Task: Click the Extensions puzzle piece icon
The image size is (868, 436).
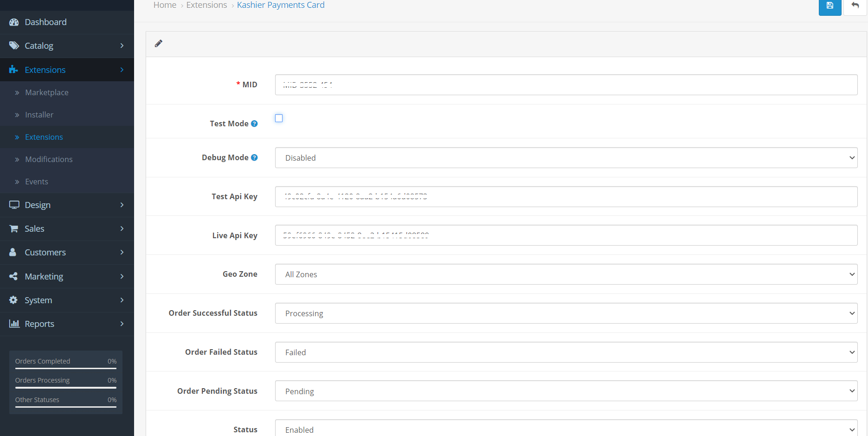Action: (13, 70)
